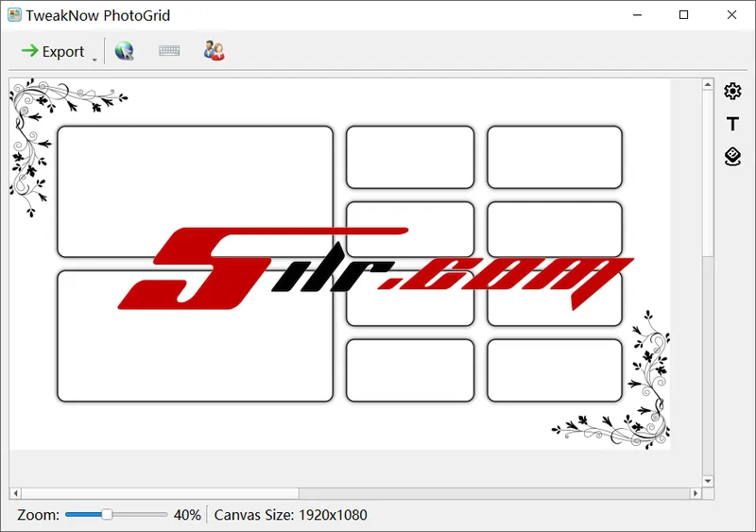Select the bottom-right photo cell

click(555, 370)
